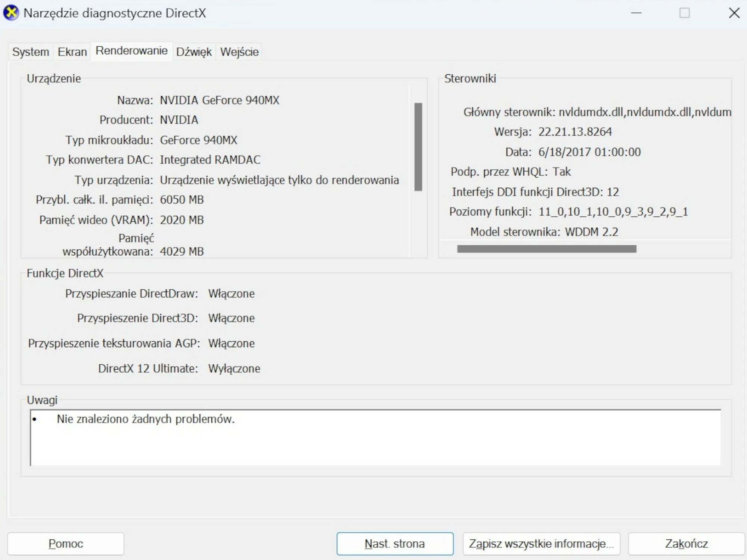
Task: Minimize the DirectX diagnostic window
Action: tap(636, 13)
